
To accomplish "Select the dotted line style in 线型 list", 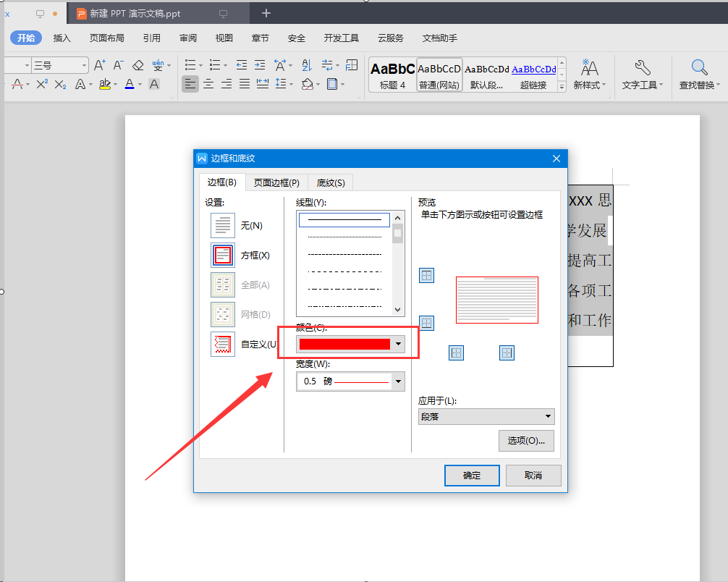I will pos(344,237).
